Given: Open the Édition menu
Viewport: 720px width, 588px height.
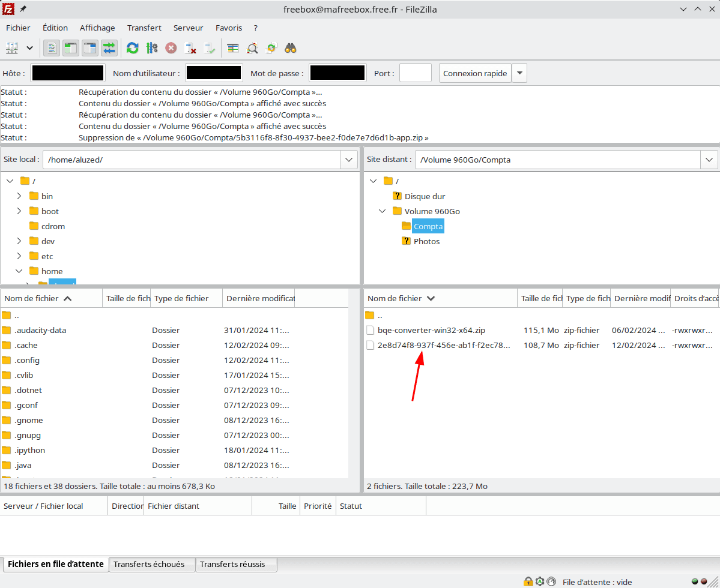Looking at the screenshot, I should [x=55, y=28].
